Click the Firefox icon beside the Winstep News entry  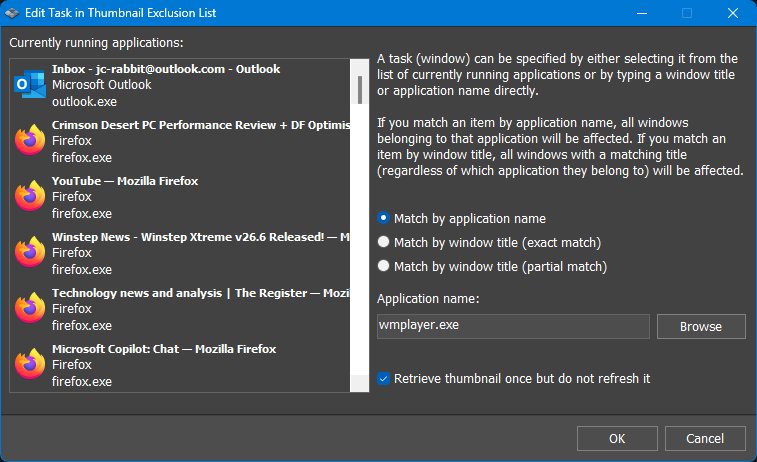pos(29,252)
